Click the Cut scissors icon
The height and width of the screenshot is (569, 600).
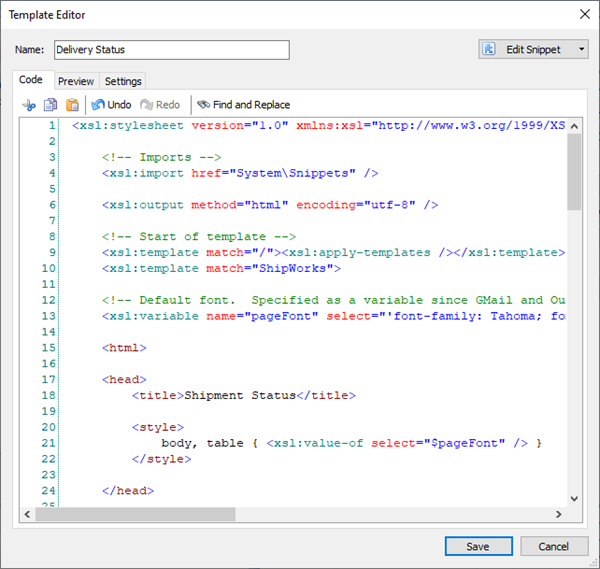click(29, 105)
